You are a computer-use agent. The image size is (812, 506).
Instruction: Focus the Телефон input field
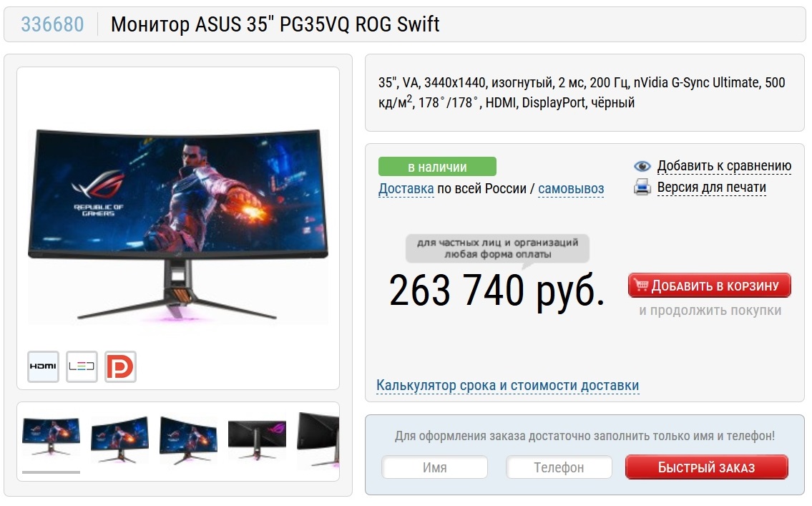tap(559, 467)
